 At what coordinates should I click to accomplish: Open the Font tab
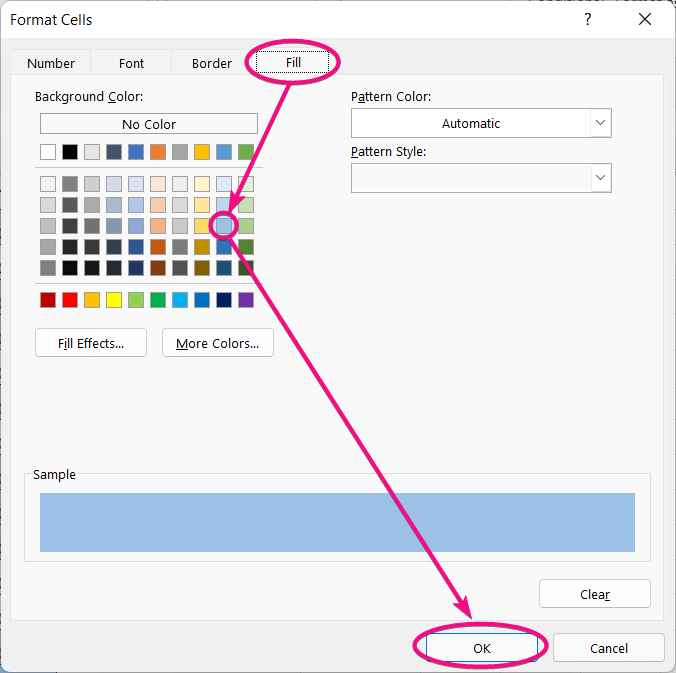tap(131, 63)
